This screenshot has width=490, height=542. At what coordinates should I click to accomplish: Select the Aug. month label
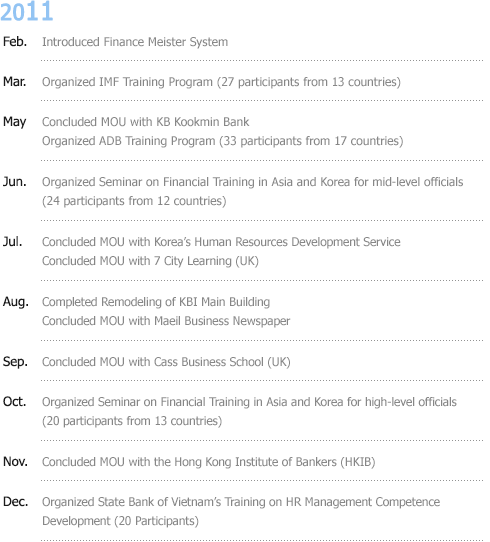pyautogui.click(x=16, y=302)
